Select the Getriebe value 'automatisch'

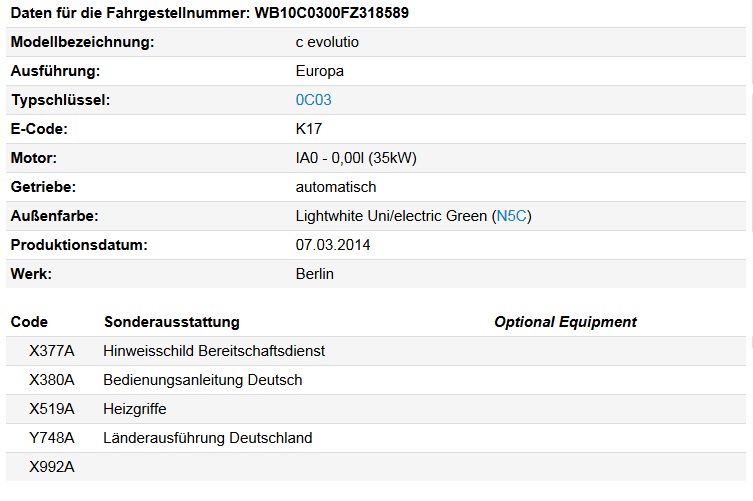tap(336, 187)
